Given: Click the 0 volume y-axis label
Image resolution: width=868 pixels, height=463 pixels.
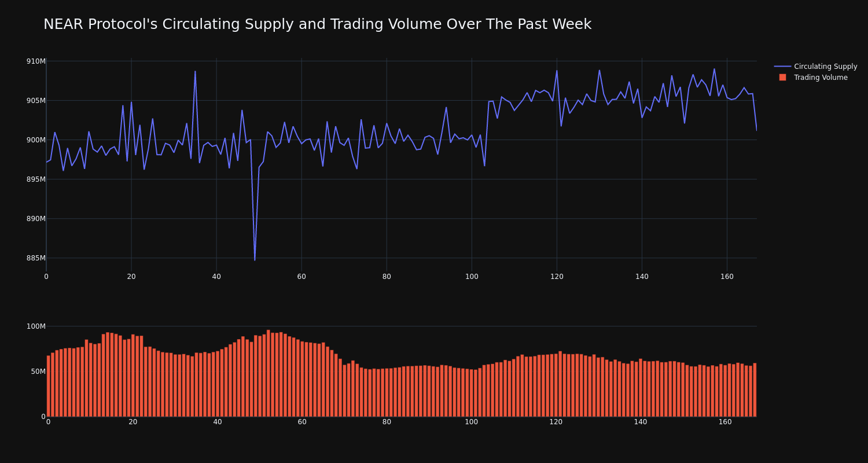Looking at the screenshot, I should [43, 417].
